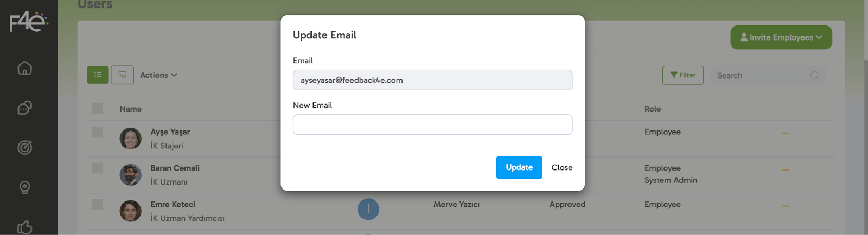Check the box for Ayşe Yaşar
868x235 pixels.
pyautogui.click(x=98, y=132)
